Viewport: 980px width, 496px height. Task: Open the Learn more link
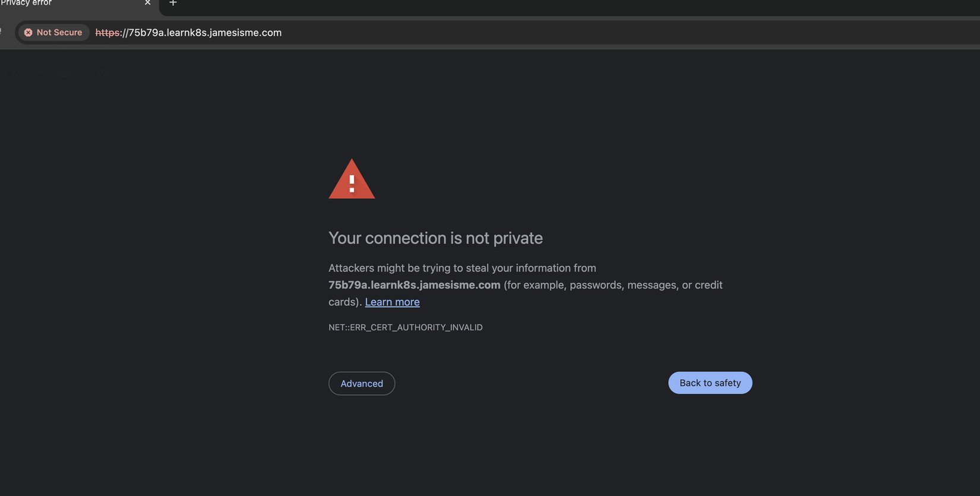(x=392, y=302)
